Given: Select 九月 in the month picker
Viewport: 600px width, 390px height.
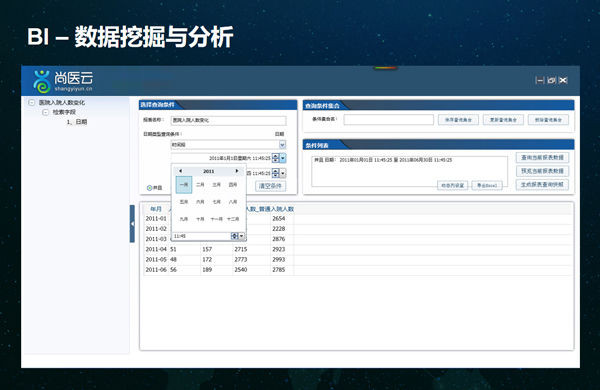Looking at the screenshot, I should [x=184, y=219].
